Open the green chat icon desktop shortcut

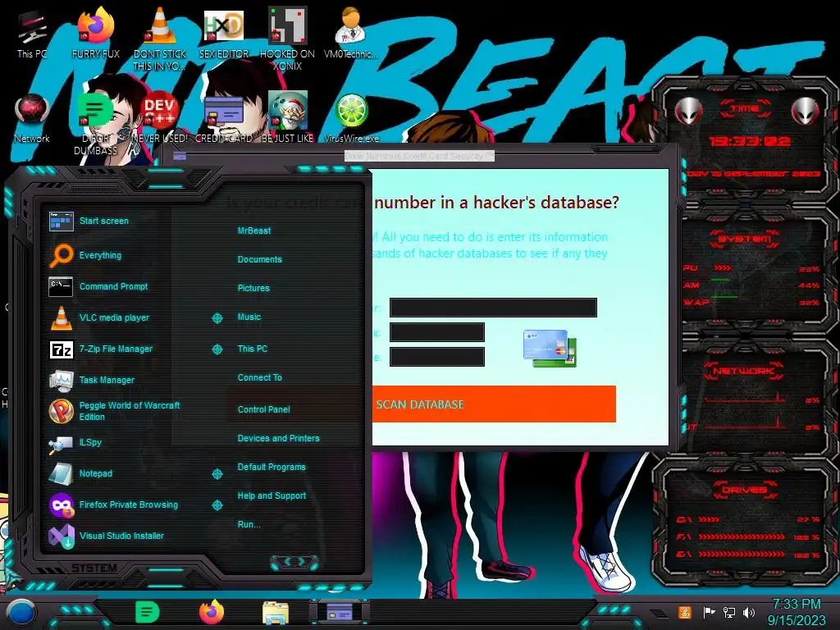(96, 125)
